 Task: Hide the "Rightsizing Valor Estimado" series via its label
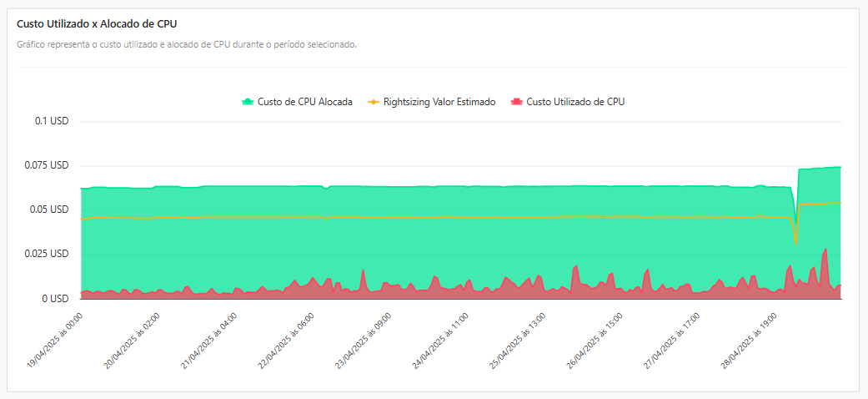coord(439,102)
